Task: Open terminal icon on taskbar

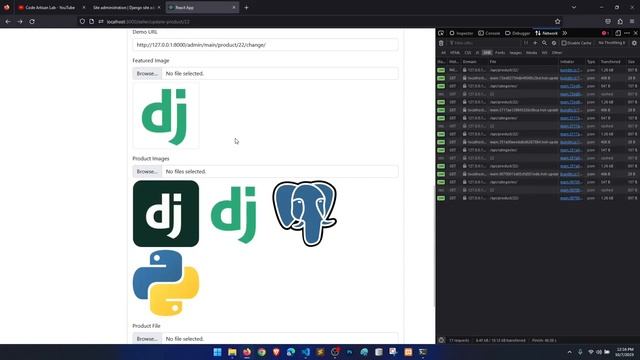Action: 423,352
